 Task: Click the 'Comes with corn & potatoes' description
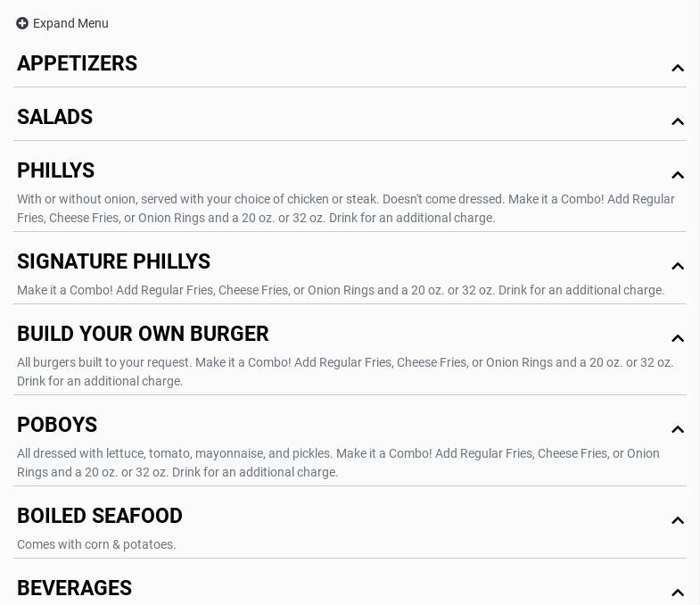point(96,544)
